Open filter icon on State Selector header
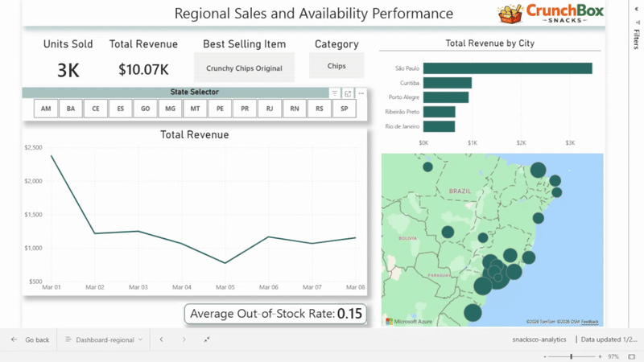The height and width of the screenshot is (362, 644). tap(335, 93)
